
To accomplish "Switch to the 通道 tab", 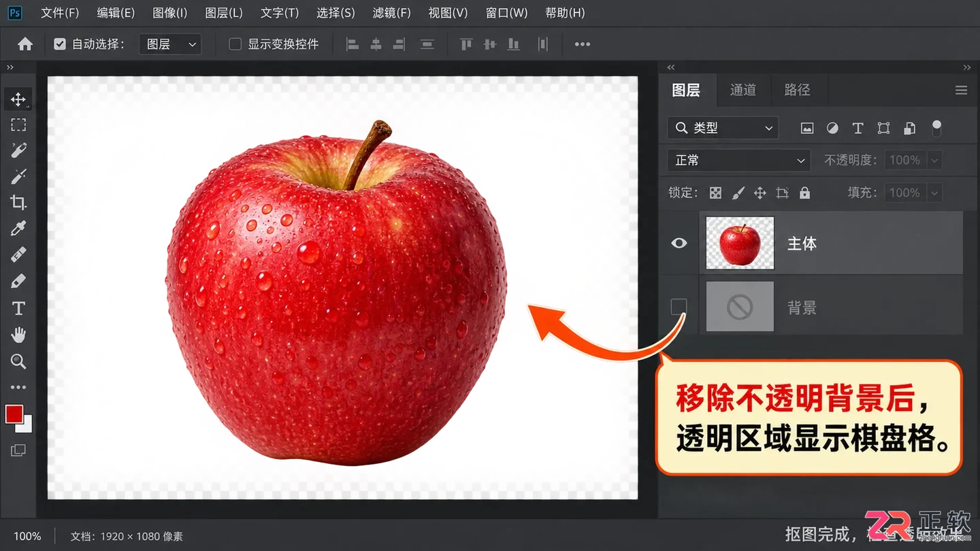I will [x=743, y=90].
